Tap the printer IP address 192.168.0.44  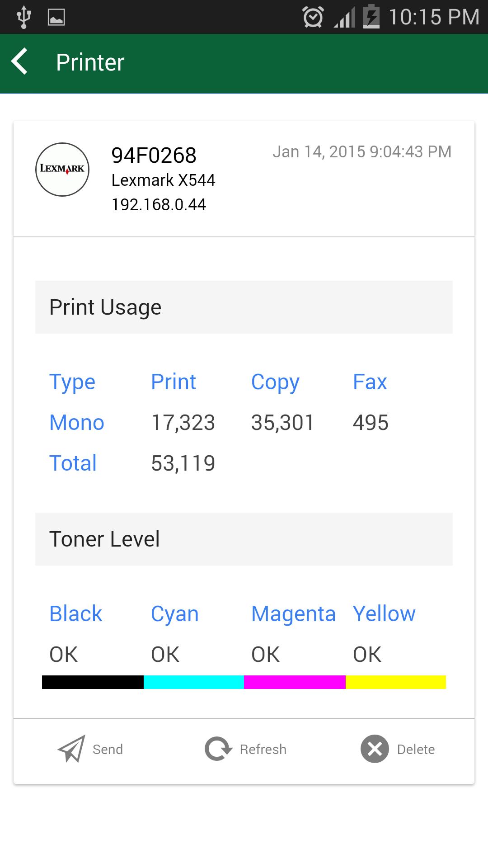159,204
